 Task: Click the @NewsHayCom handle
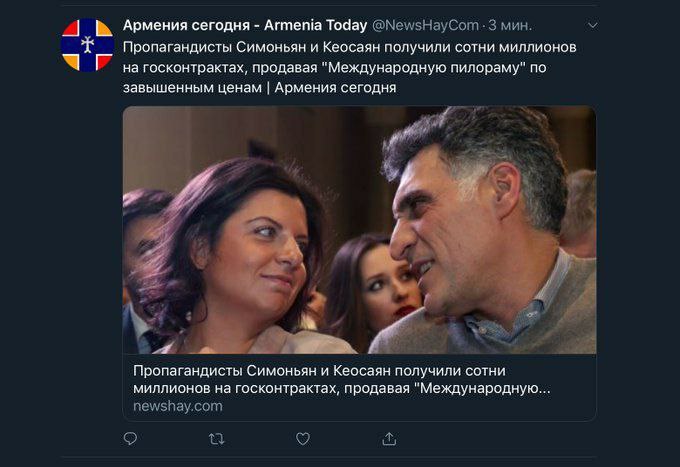pyautogui.click(x=425, y=26)
